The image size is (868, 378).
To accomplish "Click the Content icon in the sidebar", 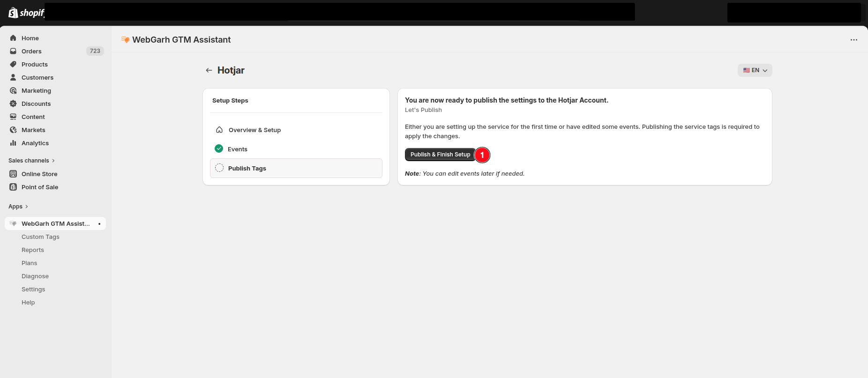I will pos(13,117).
